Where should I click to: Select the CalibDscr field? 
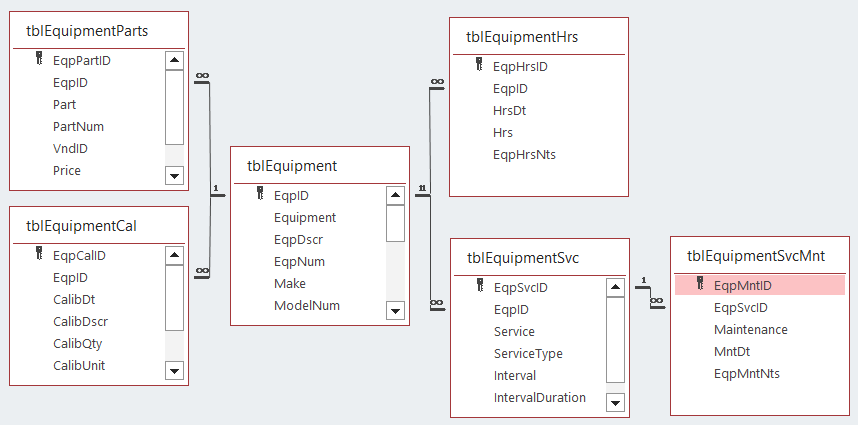pyautogui.click(x=80, y=321)
